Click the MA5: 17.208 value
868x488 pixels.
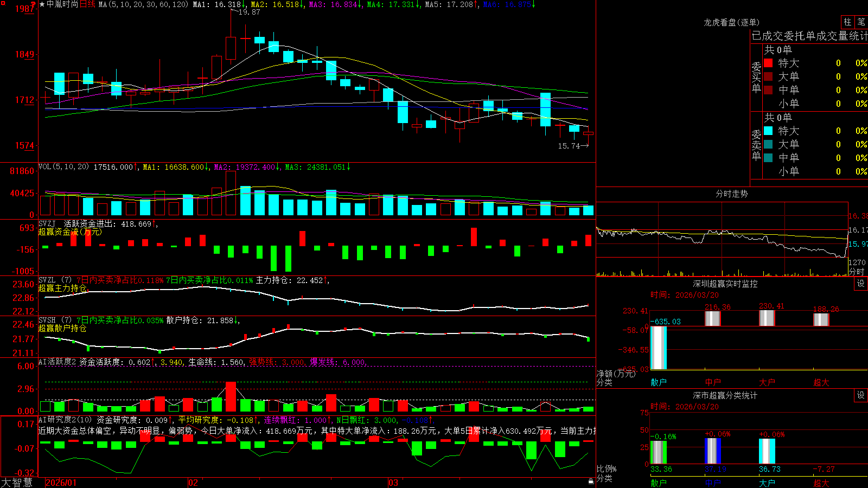pos(451,4)
